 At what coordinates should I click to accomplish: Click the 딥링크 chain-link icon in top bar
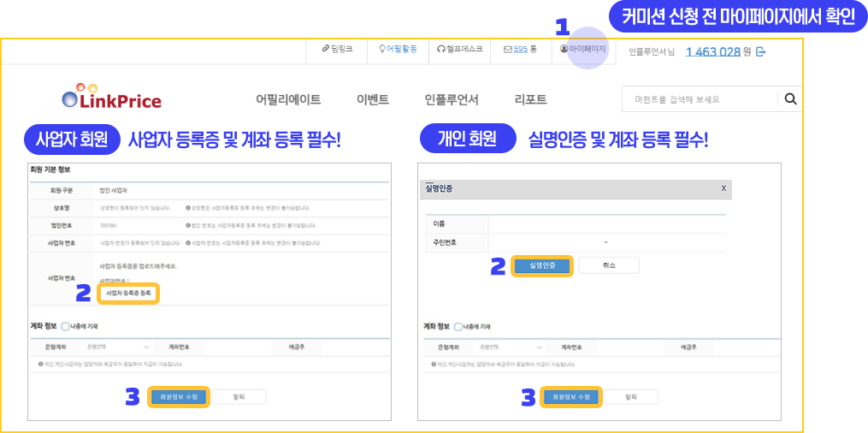(x=326, y=49)
